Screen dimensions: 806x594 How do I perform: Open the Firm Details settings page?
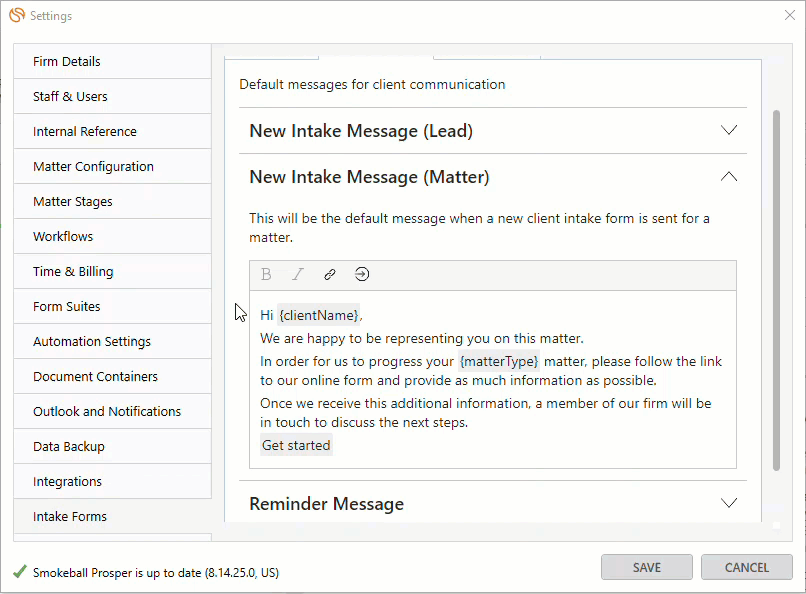tap(113, 62)
